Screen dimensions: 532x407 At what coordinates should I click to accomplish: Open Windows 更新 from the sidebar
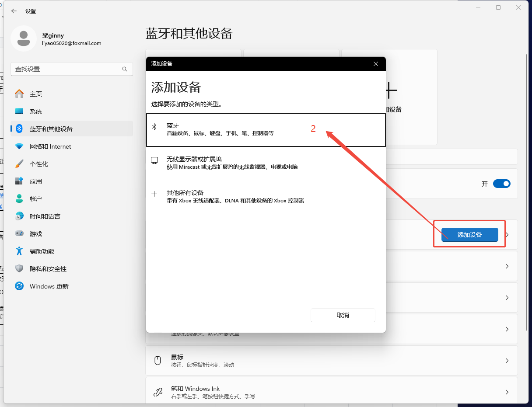click(19, 286)
